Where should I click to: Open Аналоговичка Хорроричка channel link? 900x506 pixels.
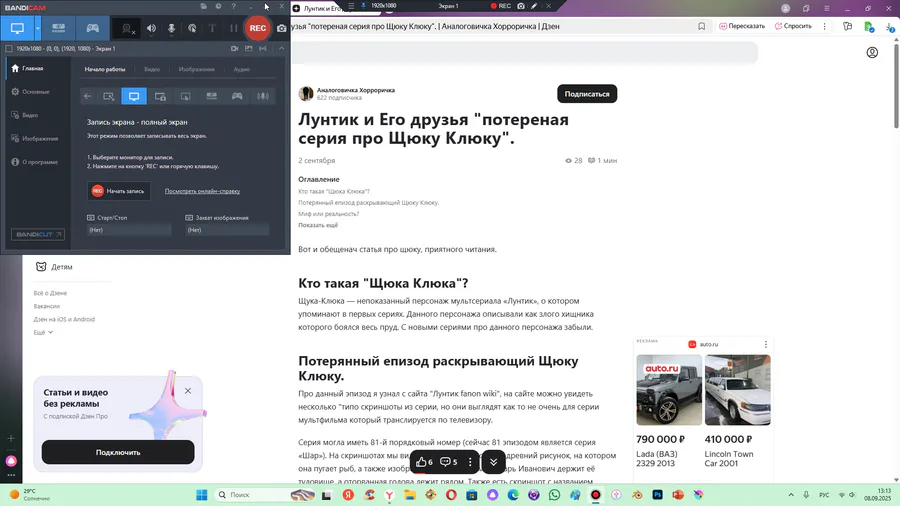(356, 90)
